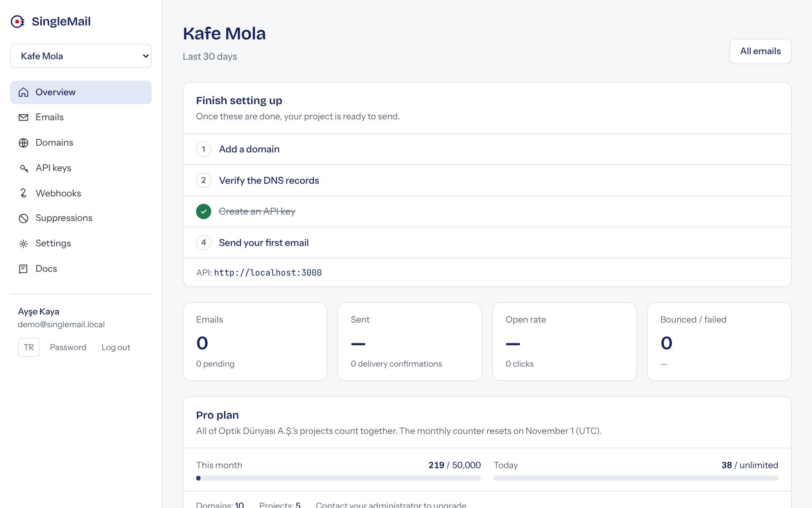Click the Today usage progress bar
This screenshot has width=812, height=508.
pos(636,478)
